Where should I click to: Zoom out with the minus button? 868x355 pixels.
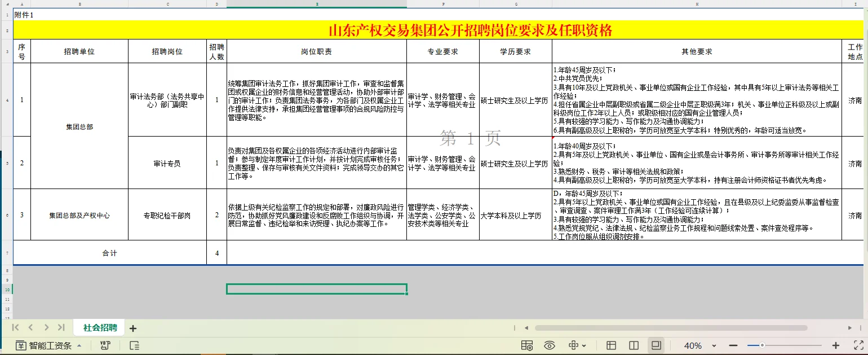click(x=733, y=345)
